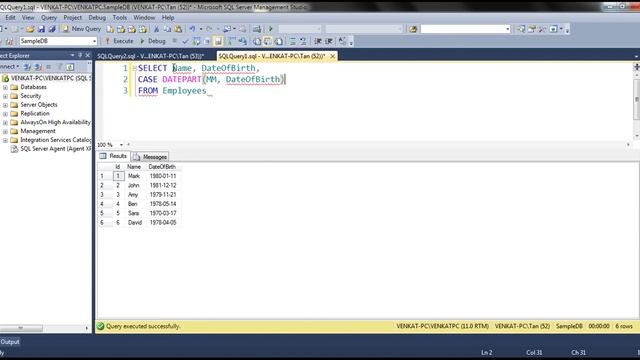Click the green Start arrow icon

click(270, 29)
